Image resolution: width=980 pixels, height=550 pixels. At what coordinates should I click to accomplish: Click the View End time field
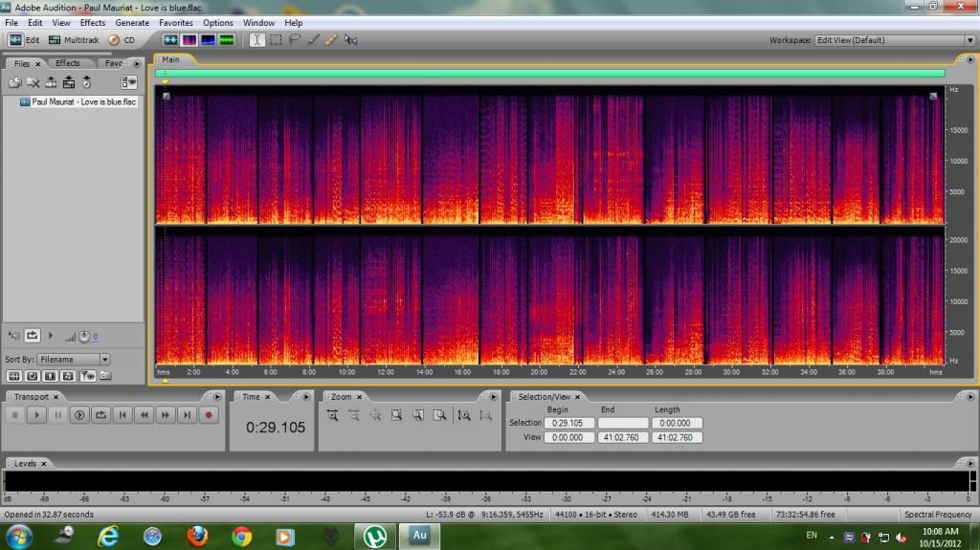622,437
